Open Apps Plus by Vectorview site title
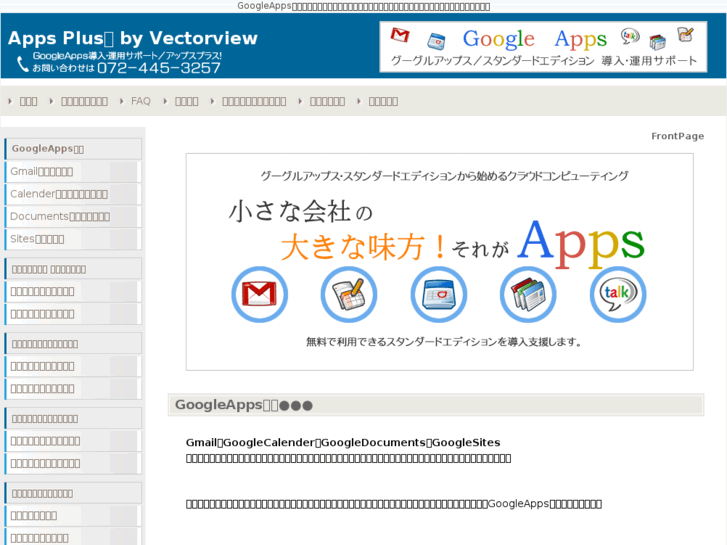Screen dimensions: 727x545 (x=133, y=38)
